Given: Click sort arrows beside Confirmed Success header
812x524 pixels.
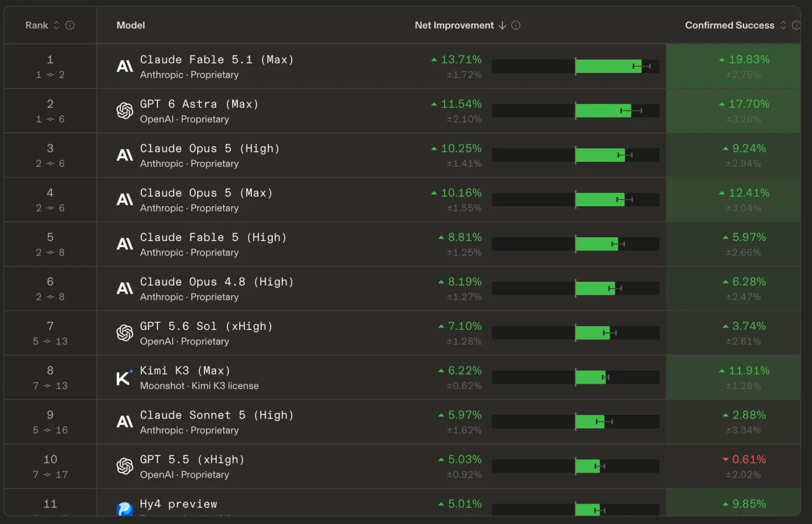Looking at the screenshot, I should coord(783,25).
